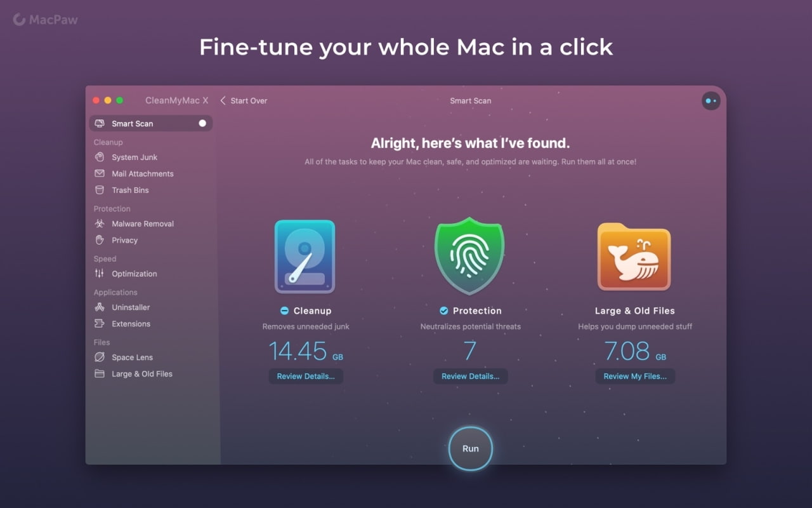Click the Protection fingerprint shield illustration
The height and width of the screenshot is (508, 812).
click(469, 255)
